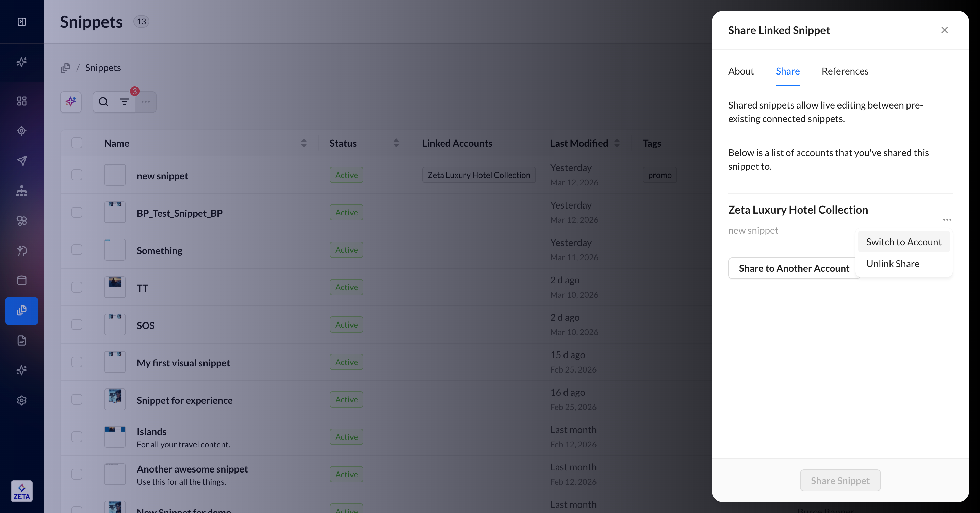The height and width of the screenshot is (513, 980).
Task: Click the paper plane campaigns icon
Action: [22, 161]
